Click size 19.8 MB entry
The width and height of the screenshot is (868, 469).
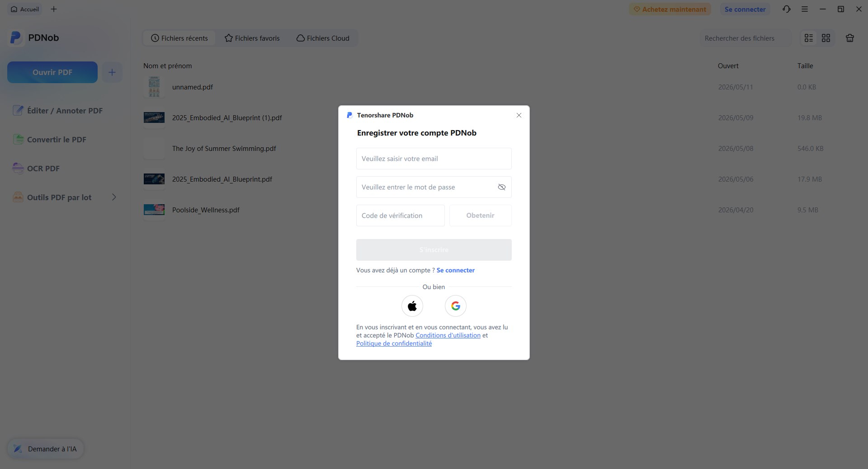point(810,118)
